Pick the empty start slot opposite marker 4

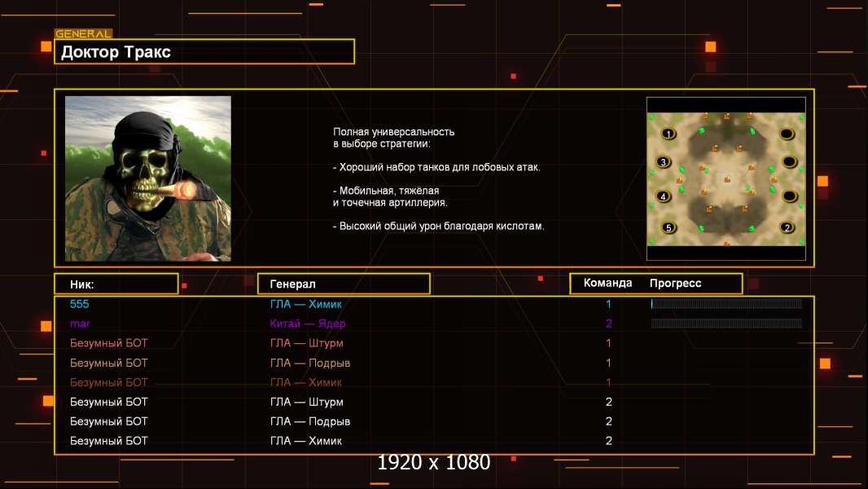pyautogui.click(x=789, y=196)
